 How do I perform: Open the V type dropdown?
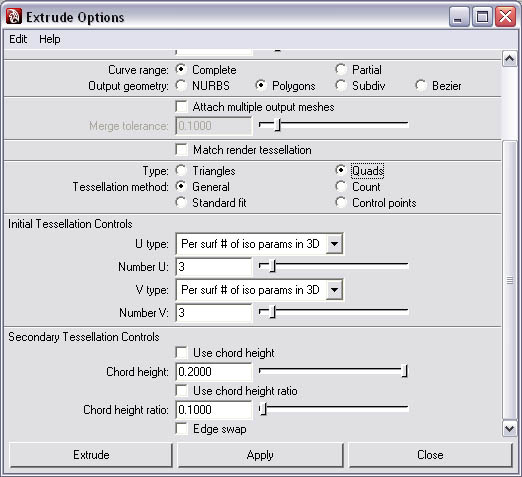[259, 290]
